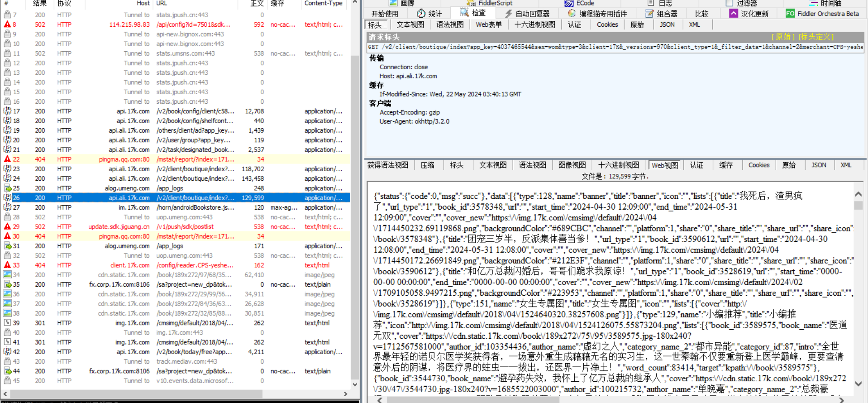The width and height of the screenshot is (868, 403).
Task: Select response 压缩 tab
Action: pyautogui.click(x=427, y=165)
